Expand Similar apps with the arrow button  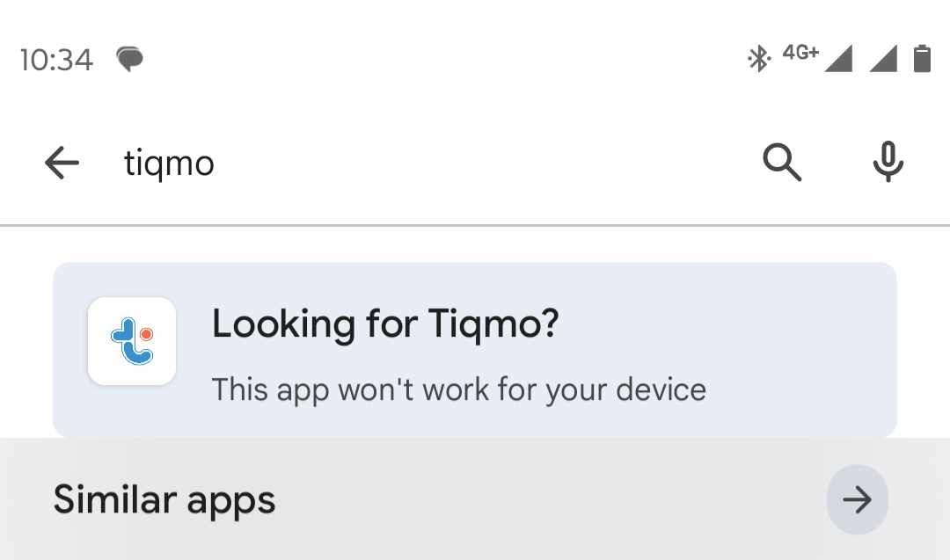(857, 499)
